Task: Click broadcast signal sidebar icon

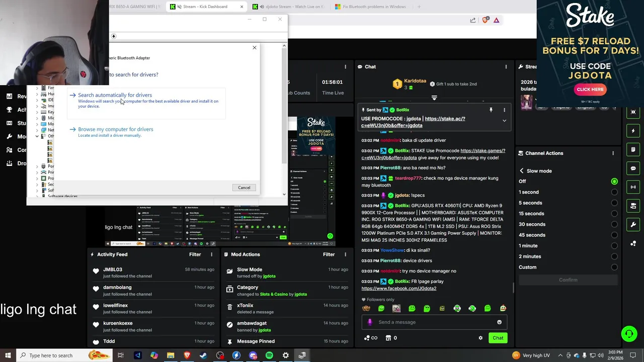Action: click(633, 187)
